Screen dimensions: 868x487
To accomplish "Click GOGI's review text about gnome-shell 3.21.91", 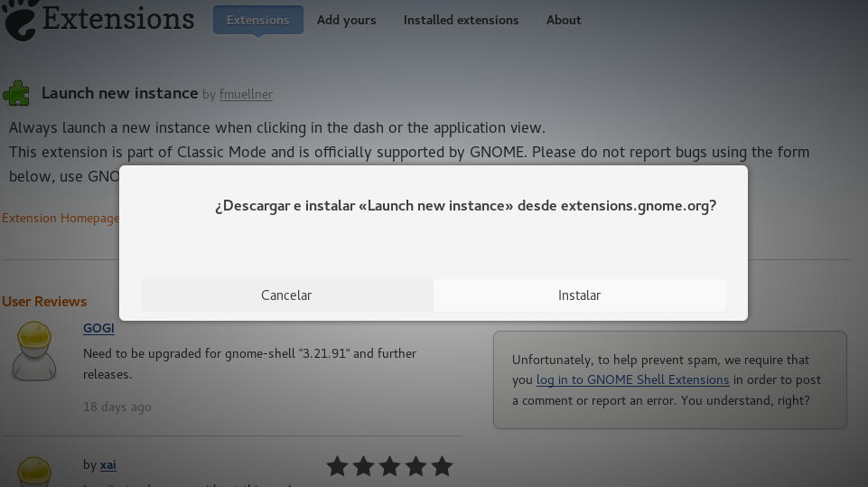I will pyautogui.click(x=249, y=363).
